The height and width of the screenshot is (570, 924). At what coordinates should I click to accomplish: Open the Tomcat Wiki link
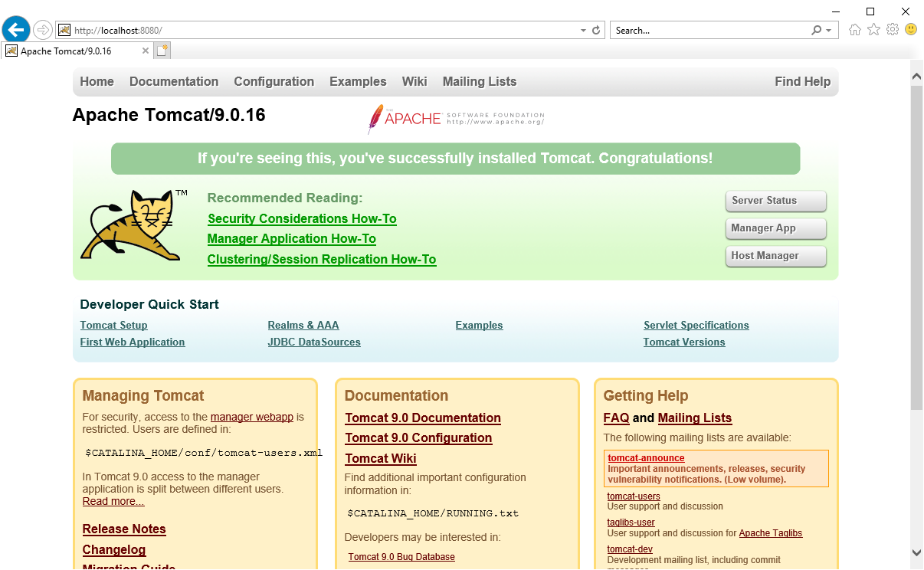(x=381, y=459)
